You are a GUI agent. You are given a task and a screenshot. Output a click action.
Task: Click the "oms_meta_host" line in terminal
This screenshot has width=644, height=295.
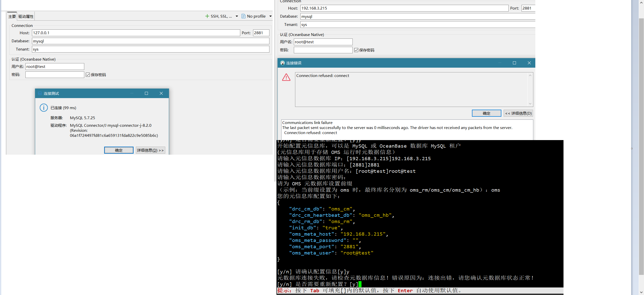tap(339, 234)
